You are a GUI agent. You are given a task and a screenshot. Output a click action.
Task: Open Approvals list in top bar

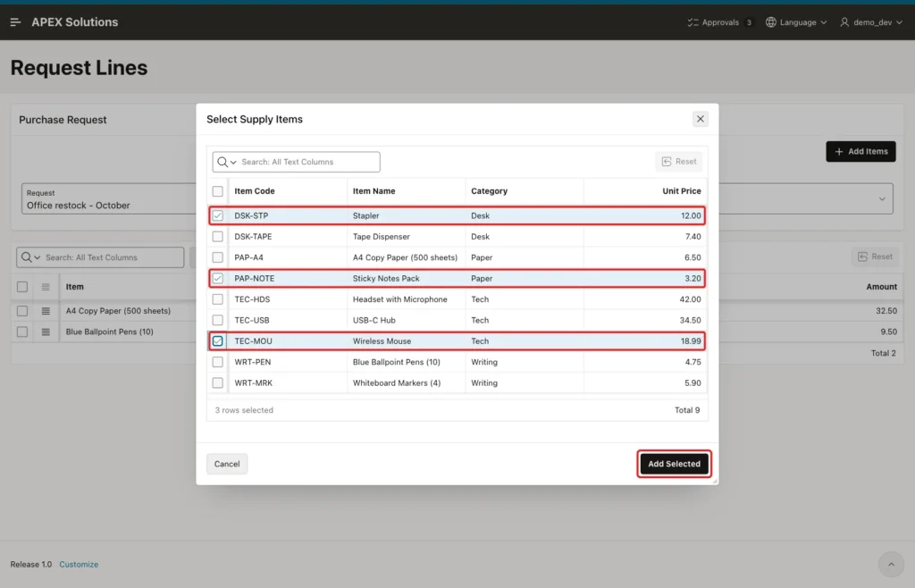point(720,22)
